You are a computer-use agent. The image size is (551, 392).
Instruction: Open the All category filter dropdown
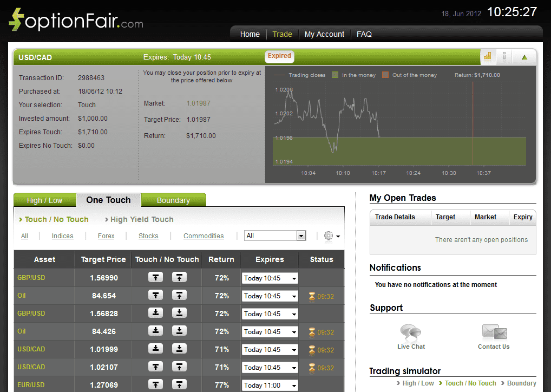[274, 235]
